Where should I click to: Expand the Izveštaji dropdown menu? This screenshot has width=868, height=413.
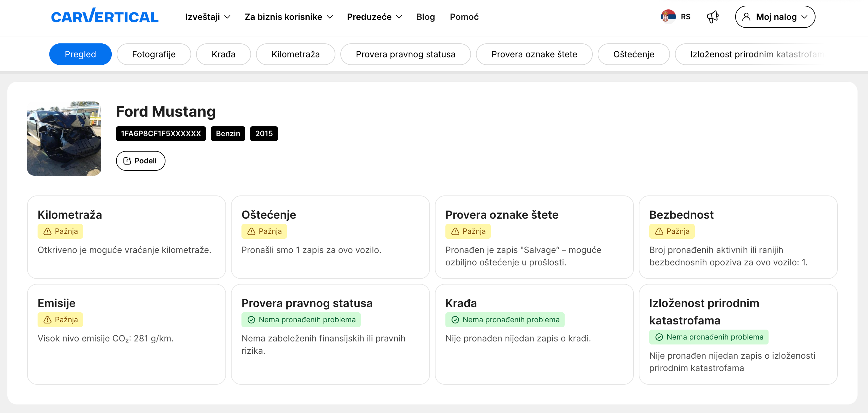[x=207, y=17]
